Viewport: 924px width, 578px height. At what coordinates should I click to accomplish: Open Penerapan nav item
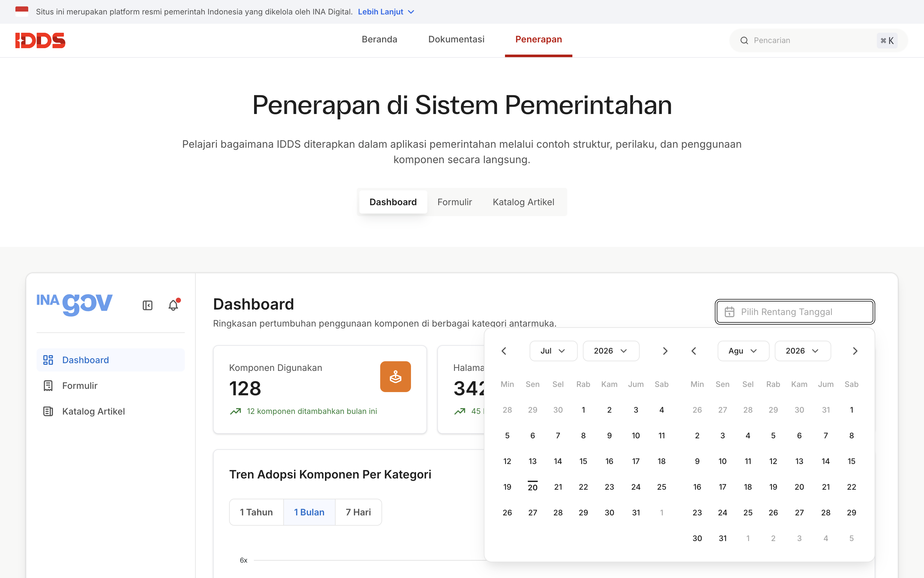(x=538, y=39)
